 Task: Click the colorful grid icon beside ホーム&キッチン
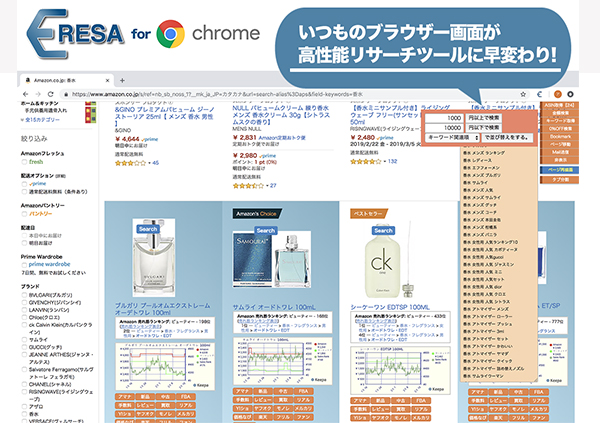click(x=90, y=112)
